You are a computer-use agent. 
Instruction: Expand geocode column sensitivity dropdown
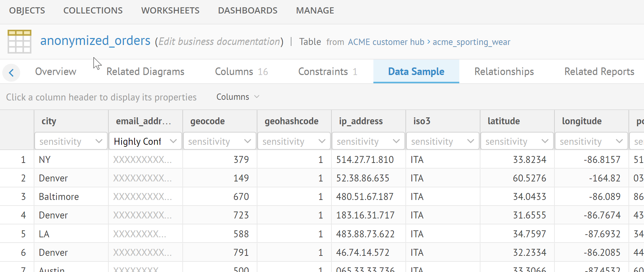click(x=219, y=141)
